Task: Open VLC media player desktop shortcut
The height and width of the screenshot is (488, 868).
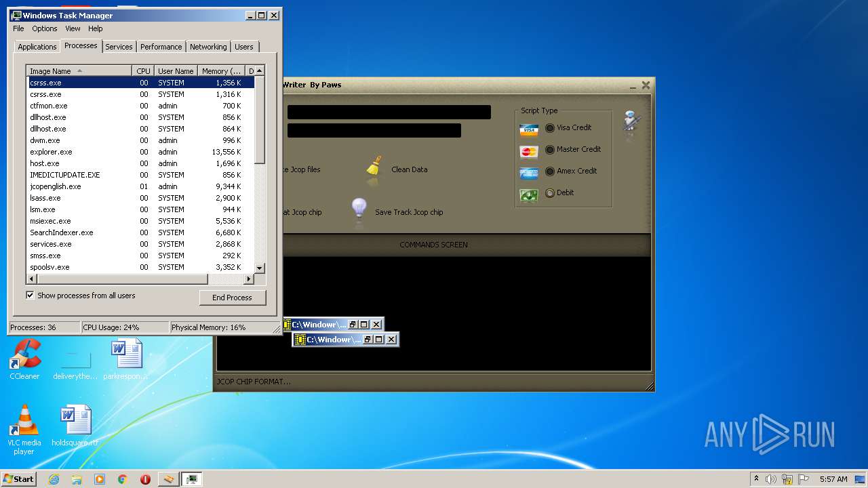Action: click(24, 430)
